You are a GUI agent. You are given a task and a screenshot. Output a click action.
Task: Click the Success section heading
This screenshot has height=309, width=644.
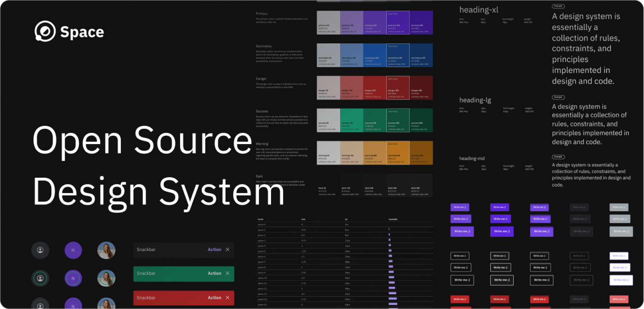(262, 111)
